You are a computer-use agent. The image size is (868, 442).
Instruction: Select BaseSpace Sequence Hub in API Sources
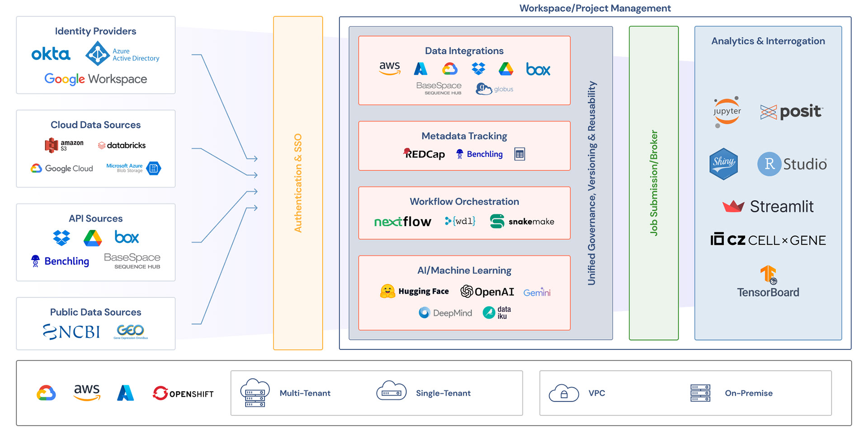(132, 261)
